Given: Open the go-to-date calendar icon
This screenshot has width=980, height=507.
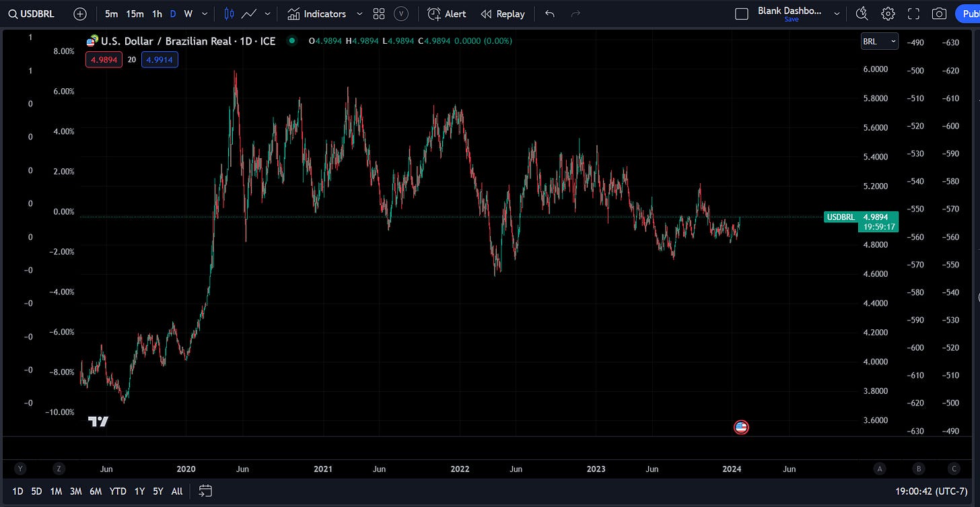Looking at the screenshot, I should point(206,492).
